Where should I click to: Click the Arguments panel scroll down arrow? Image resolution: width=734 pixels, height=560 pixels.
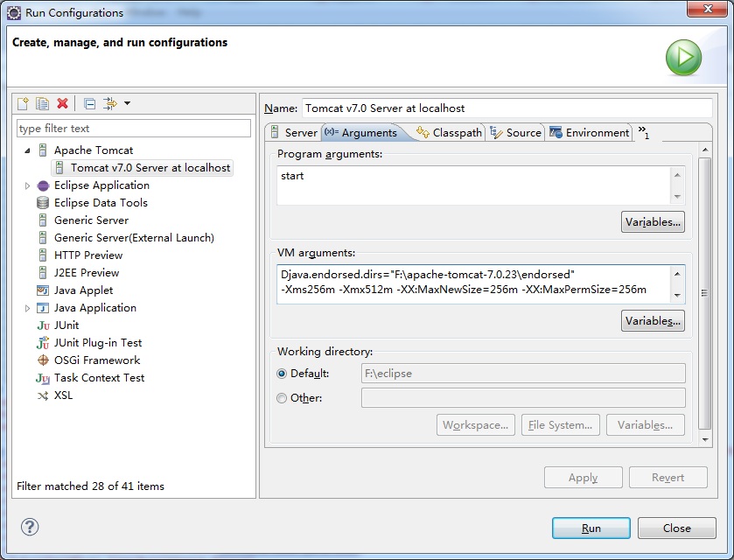point(705,439)
